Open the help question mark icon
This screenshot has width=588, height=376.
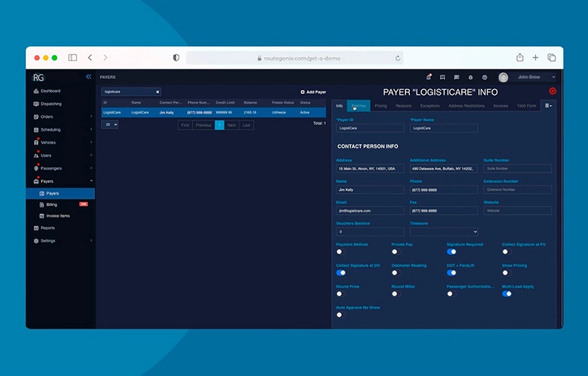click(485, 77)
